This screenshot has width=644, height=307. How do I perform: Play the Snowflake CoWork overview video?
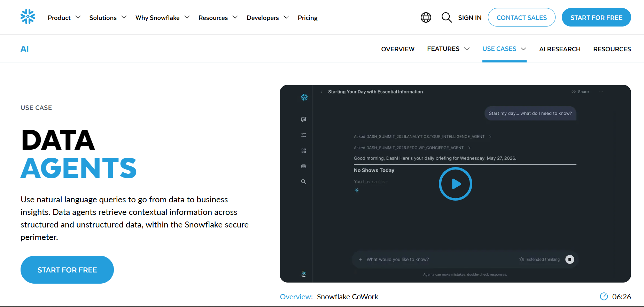[455, 184]
